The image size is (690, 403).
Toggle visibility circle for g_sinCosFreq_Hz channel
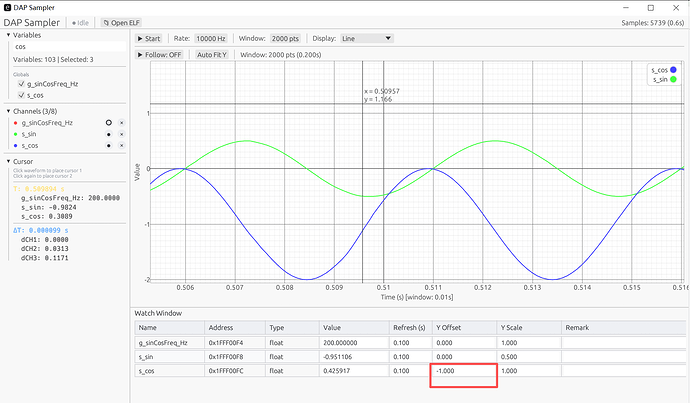[x=109, y=123]
